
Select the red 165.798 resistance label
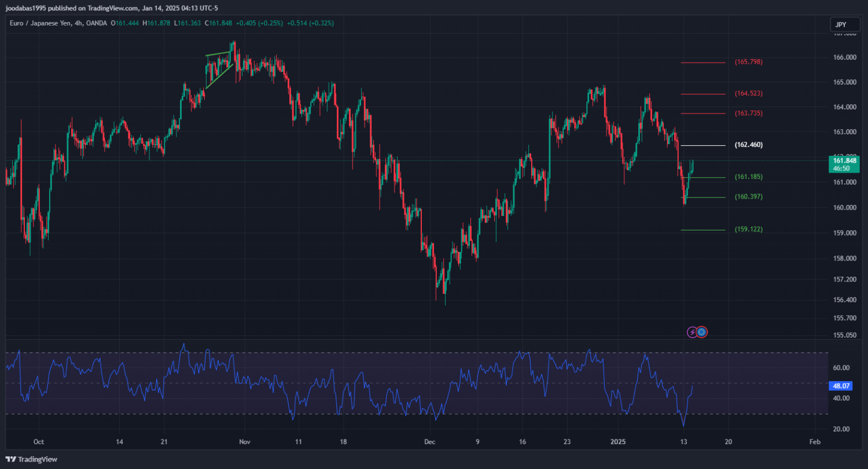tap(748, 62)
